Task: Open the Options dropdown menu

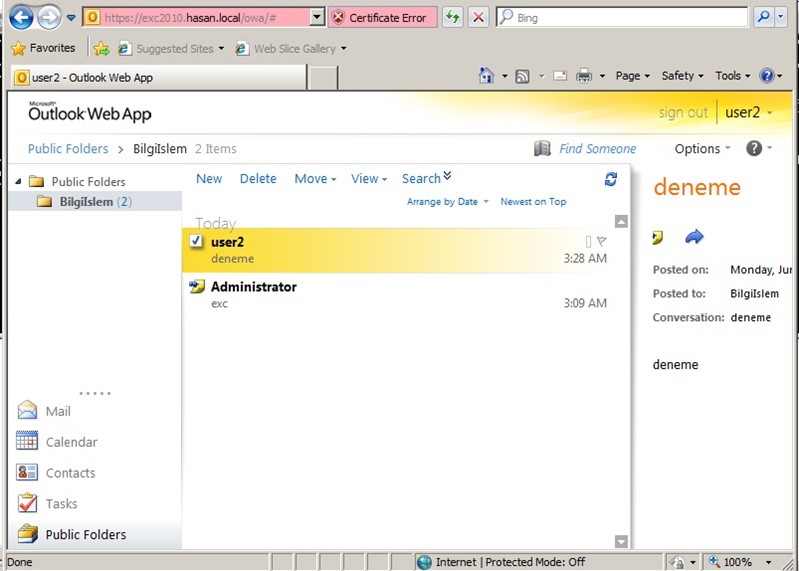Action: (702, 148)
